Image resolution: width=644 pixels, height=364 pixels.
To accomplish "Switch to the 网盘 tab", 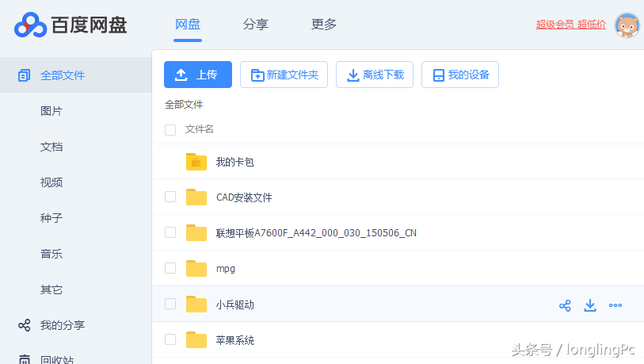I will (x=188, y=25).
